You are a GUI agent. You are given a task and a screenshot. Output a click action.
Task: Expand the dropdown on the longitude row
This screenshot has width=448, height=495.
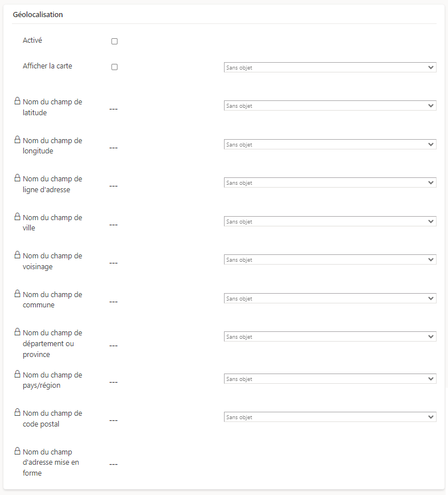(x=329, y=144)
